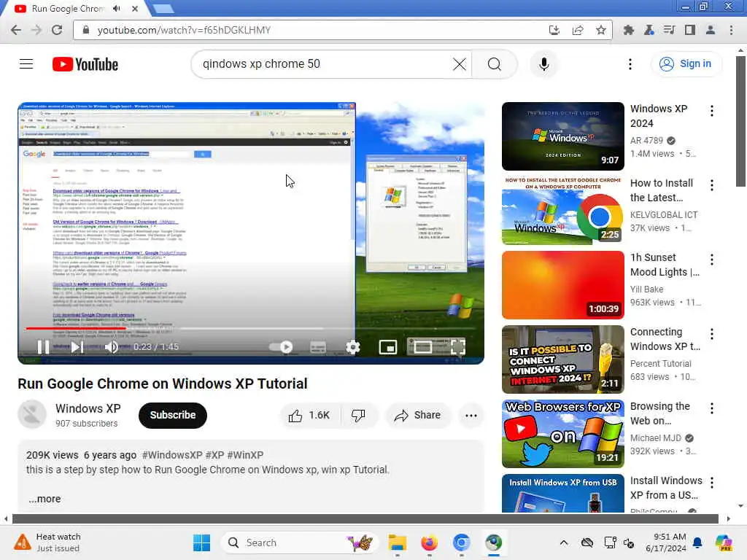
Task: Enter full screen mode
Action: point(458,346)
